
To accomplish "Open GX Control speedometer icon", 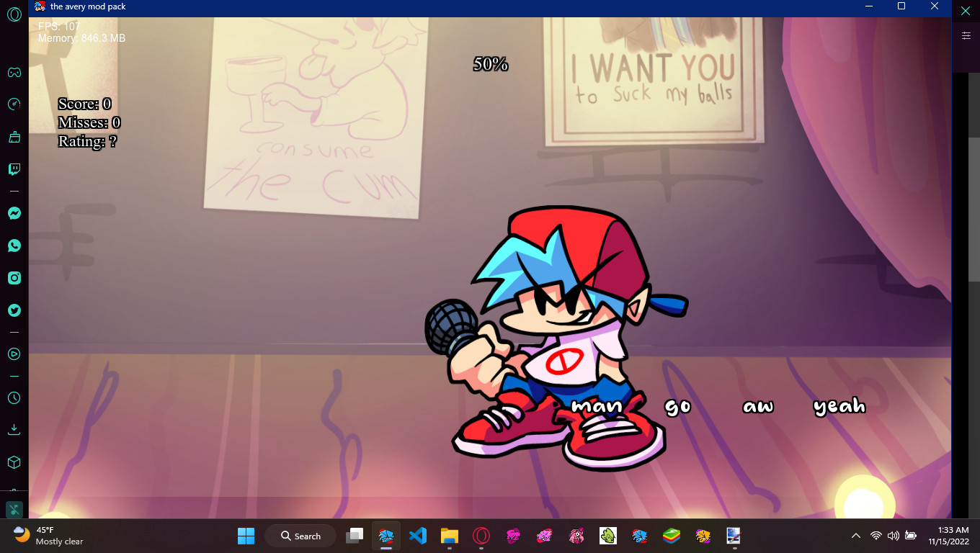I will [14, 104].
